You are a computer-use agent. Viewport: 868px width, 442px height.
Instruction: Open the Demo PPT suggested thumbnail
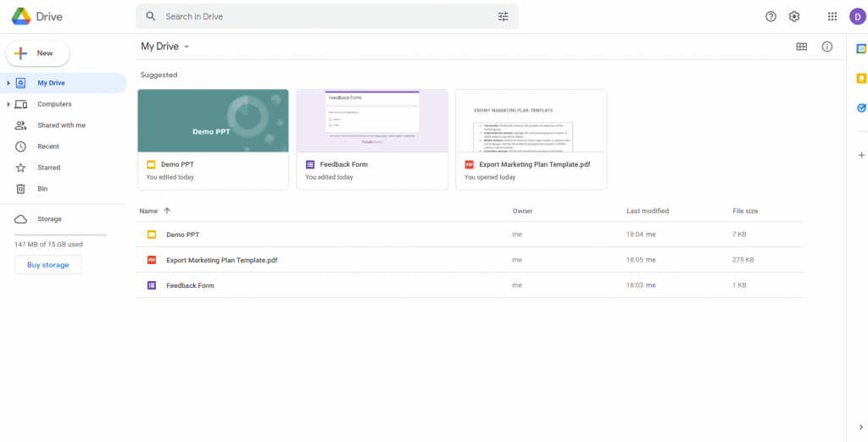(213, 121)
